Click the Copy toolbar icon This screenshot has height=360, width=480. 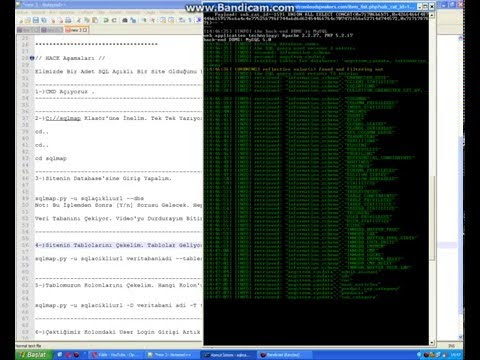(x=87, y=20)
